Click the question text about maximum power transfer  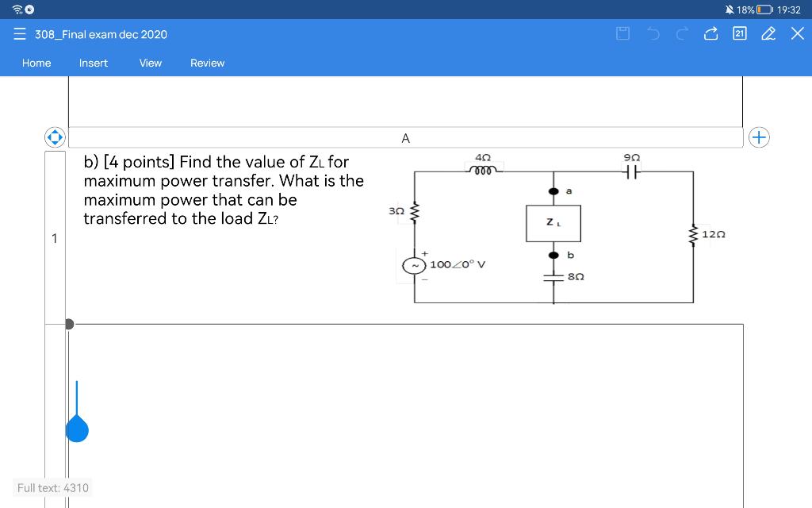[224, 190]
